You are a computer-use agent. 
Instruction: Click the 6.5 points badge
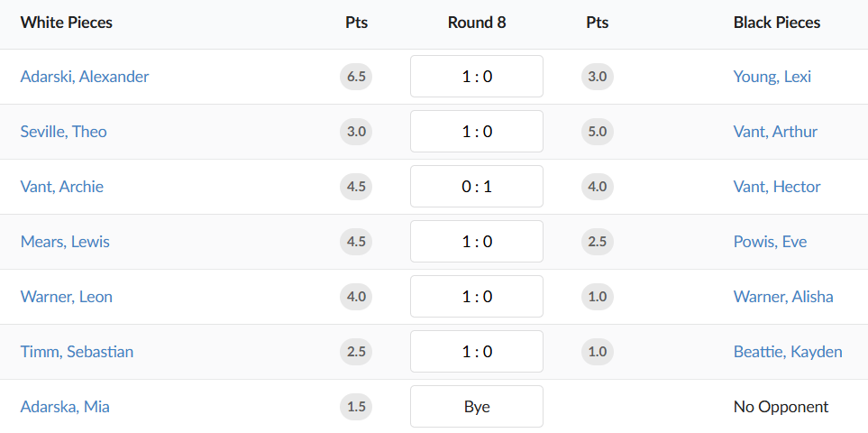tap(356, 77)
